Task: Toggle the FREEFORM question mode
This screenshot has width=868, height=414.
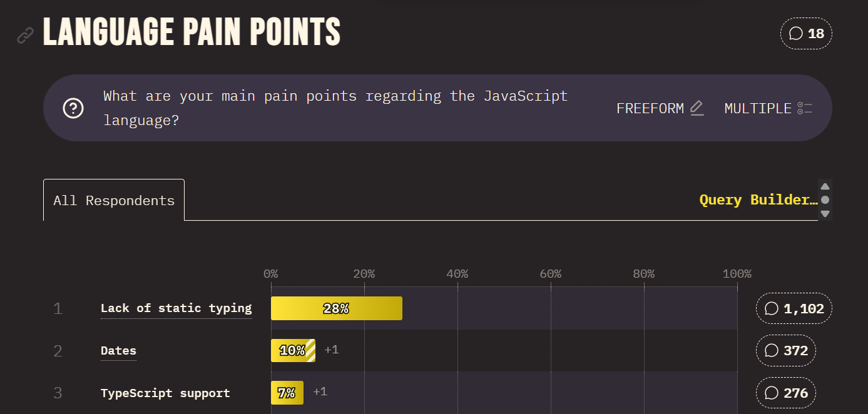Action: point(650,108)
